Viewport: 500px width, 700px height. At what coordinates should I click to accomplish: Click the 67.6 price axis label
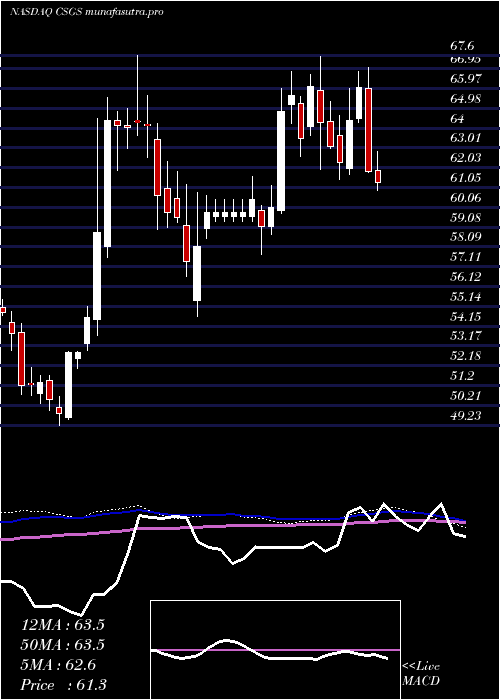tap(462, 46)
